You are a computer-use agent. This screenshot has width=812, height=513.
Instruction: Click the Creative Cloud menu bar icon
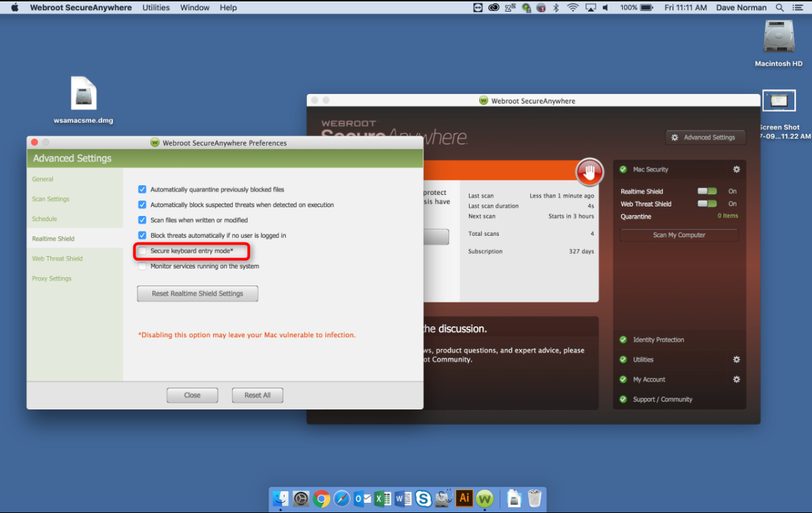tap(494, 7)
